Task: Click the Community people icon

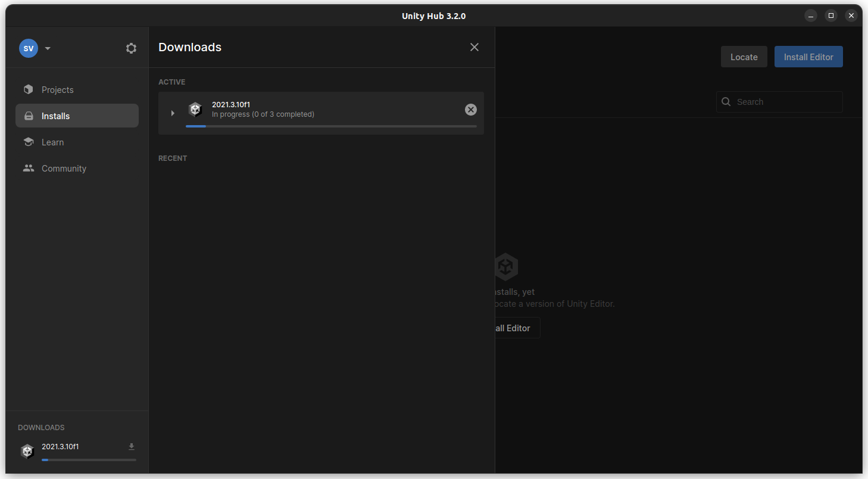Action: (29, 168)
